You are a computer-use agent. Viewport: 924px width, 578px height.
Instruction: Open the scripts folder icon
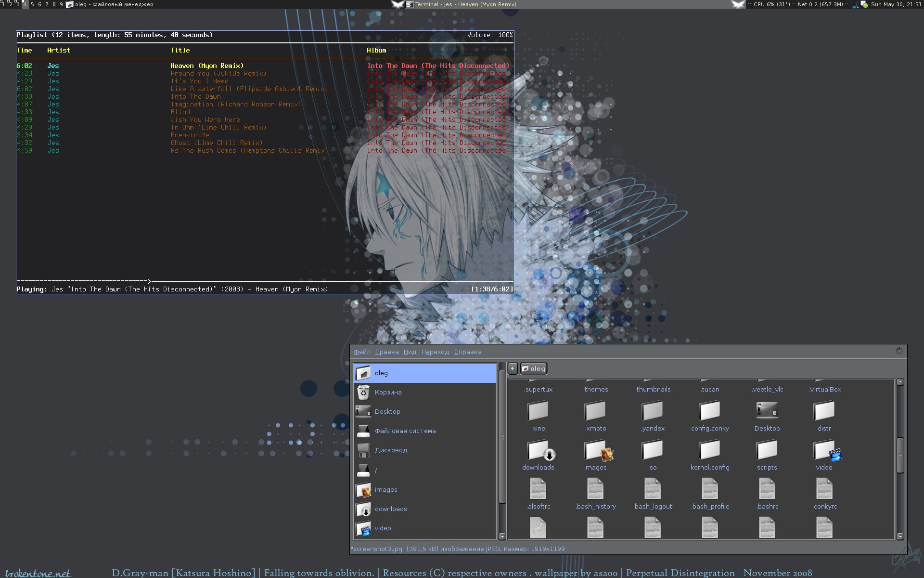(x=767, y=450)
